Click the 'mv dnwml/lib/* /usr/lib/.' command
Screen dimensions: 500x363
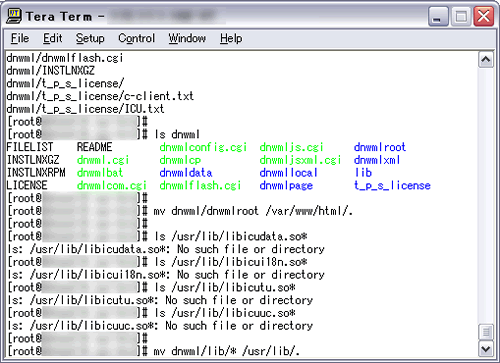coord(227,351)
